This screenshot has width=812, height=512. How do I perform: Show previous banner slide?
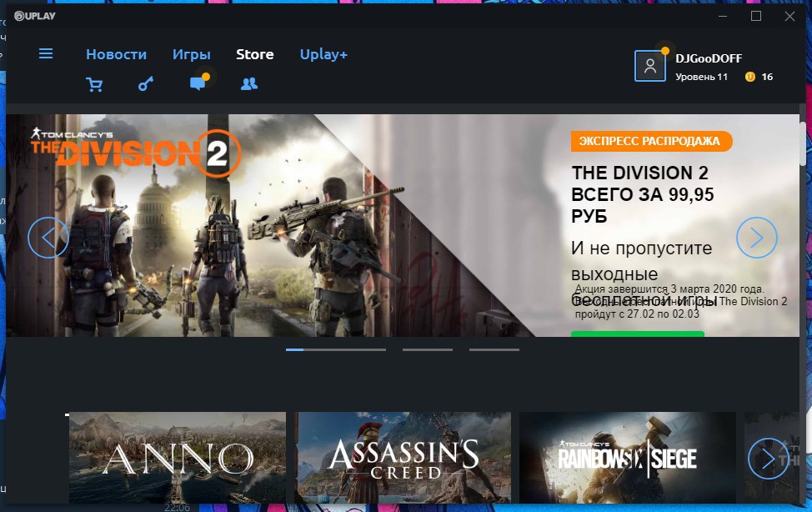click(x=48, y=238)
